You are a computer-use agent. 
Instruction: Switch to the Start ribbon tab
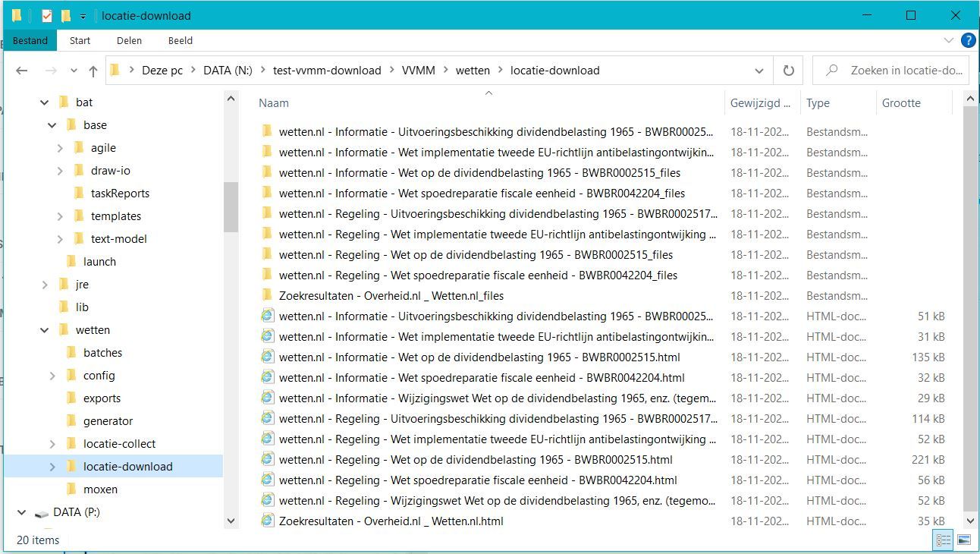point(80,40)
